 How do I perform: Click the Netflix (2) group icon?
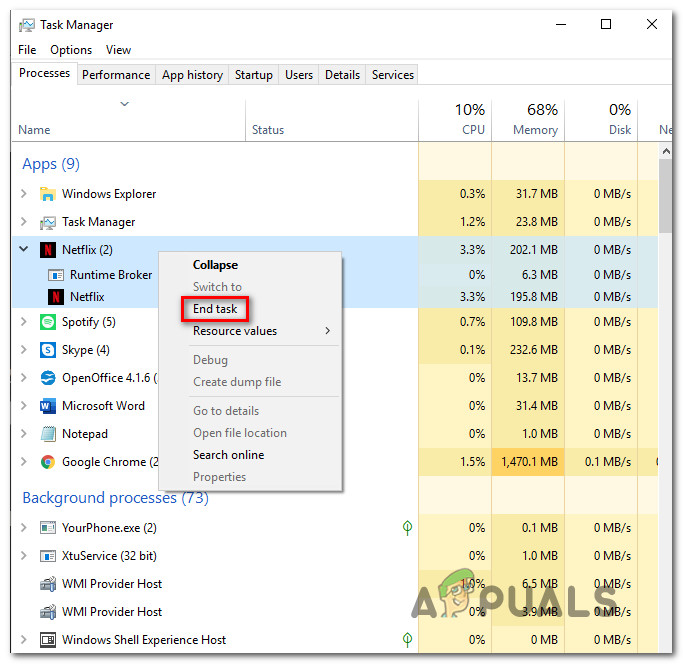point(47,250)
